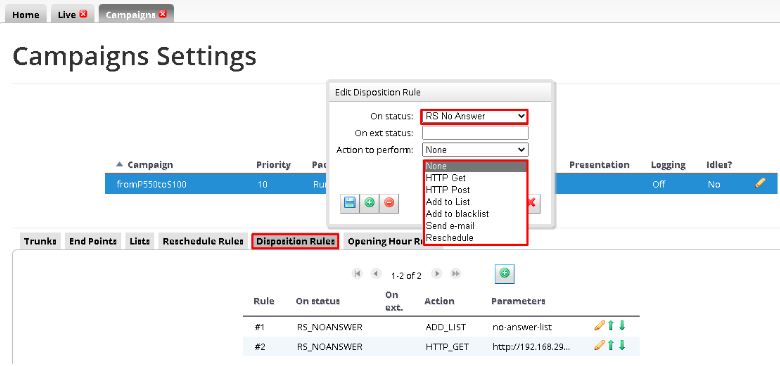Screen dimensions: 780x366
Task: Go to the previous page of rules
Action: tap(376, 274)
